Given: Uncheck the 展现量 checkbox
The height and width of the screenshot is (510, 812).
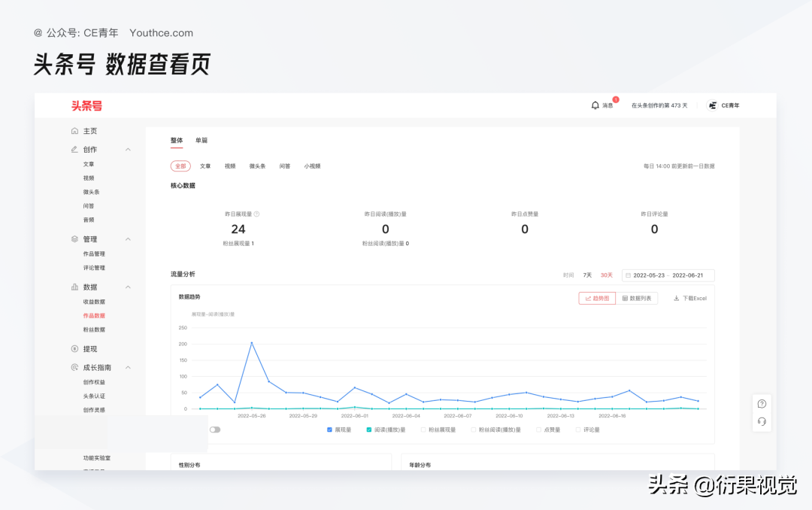Looking at the screenshot, I should click(329, 430).
